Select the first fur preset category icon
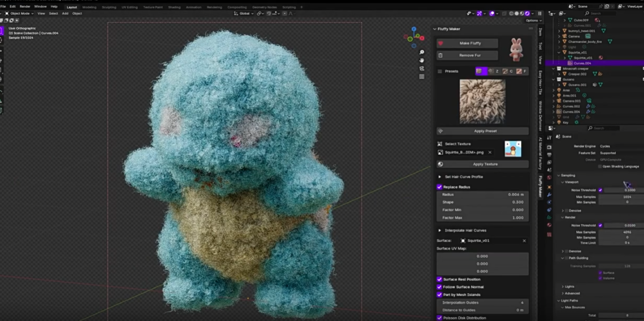 (x=481, y=71)
